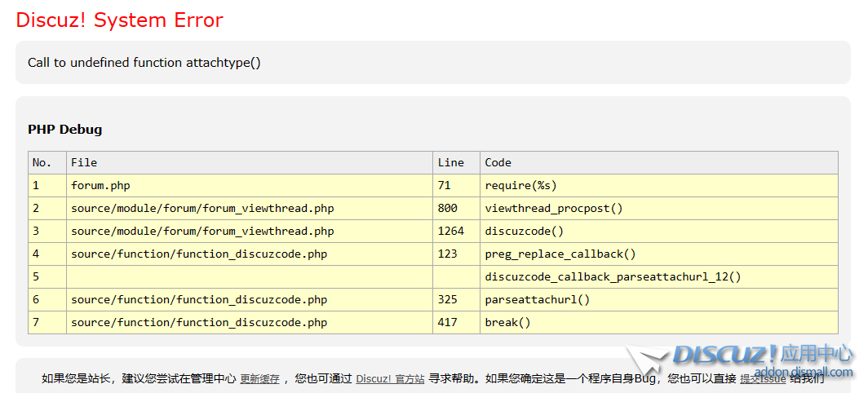
Task: Click the Code column header
Action: (659, 163)
